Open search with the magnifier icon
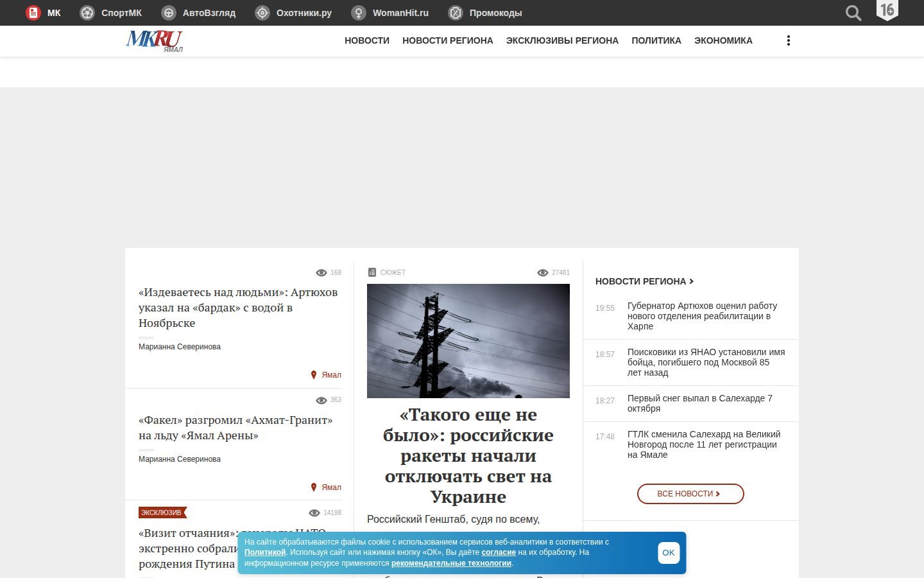 (853, 13)
